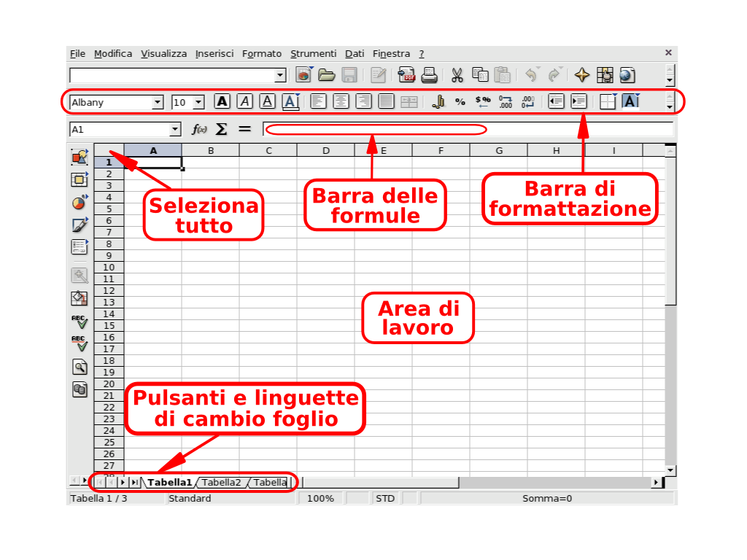Insert a chart from the side toolbar
The image size is (747, 560).
(x=80, y=203)
